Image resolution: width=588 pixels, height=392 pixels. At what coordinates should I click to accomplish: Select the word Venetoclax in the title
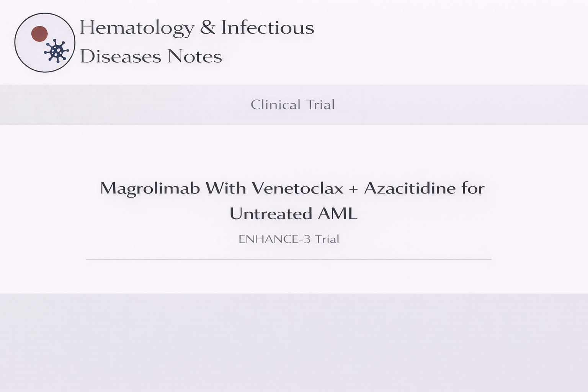[297, 188]
